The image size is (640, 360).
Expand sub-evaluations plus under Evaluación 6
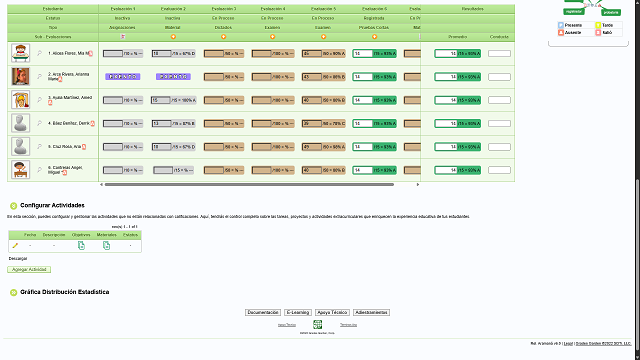click(374, 37)
